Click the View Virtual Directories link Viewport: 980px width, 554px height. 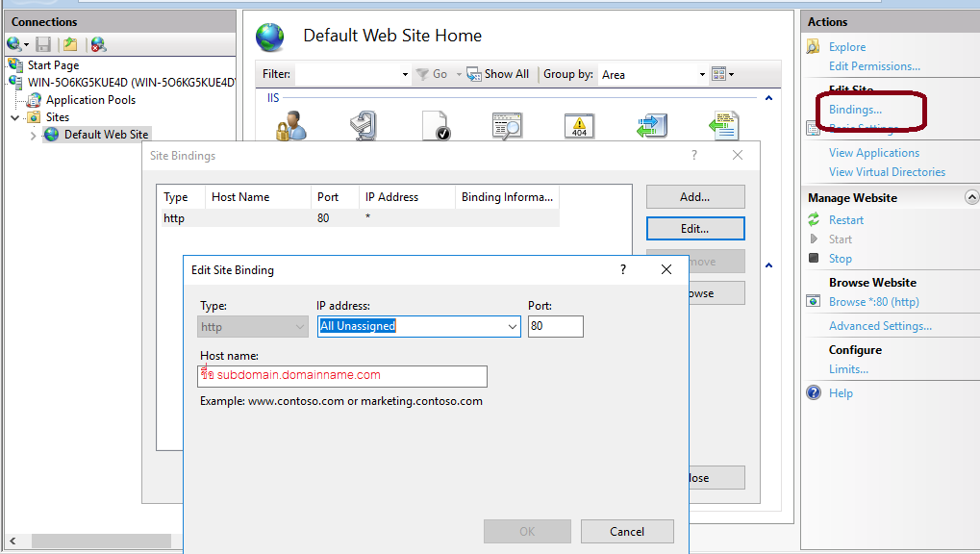(x=887, y=172)
